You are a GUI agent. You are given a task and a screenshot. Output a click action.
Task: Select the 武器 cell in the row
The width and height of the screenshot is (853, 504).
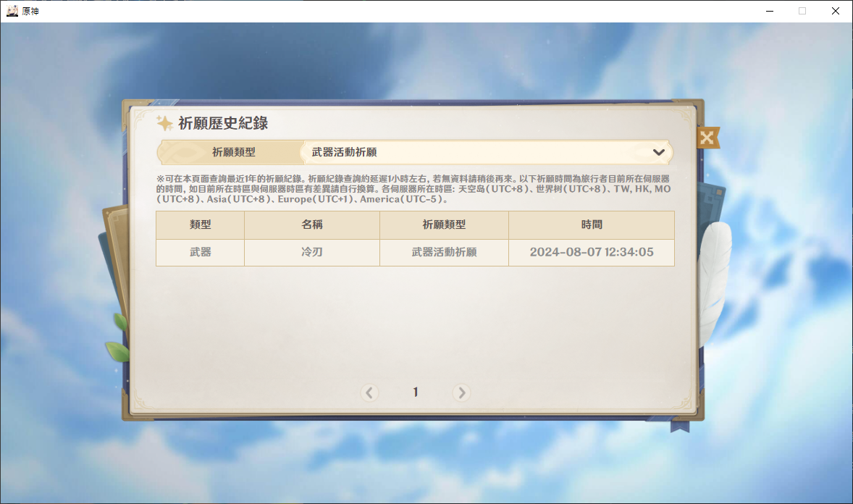(x=200, y=253)
